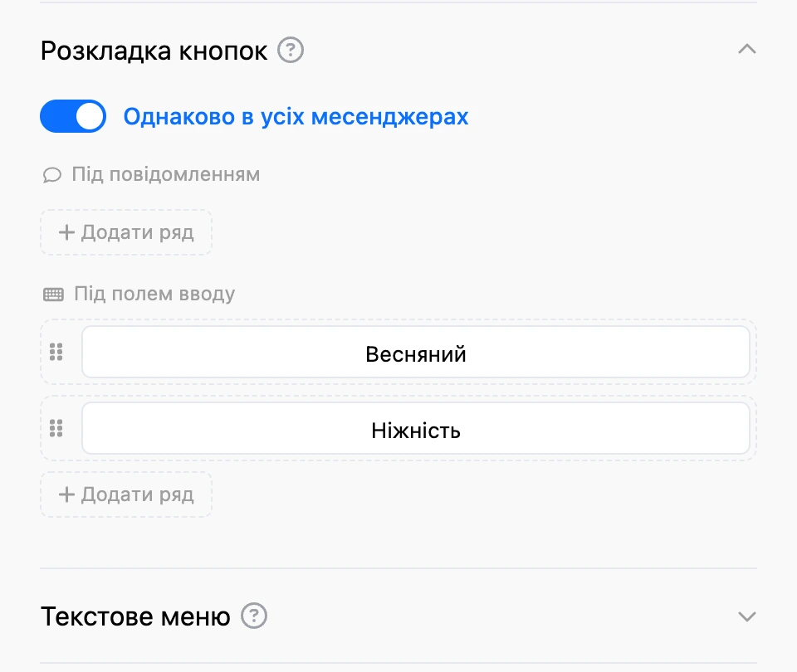This screenshot has height=672, width=797.
Task: Click the Під полем вводу label
Action: point(154,294)
